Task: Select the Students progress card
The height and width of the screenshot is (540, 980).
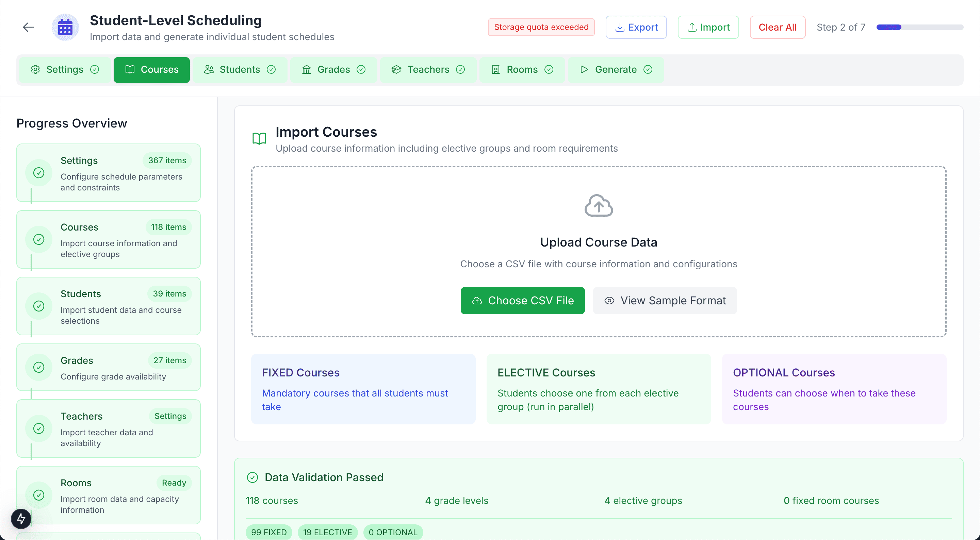Action: pos(109,306)
